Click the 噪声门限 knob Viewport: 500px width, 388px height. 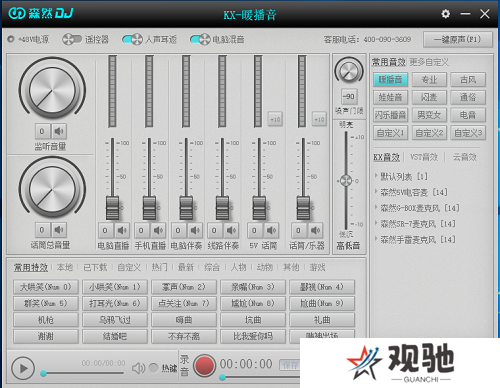click(x=349, y=71)
